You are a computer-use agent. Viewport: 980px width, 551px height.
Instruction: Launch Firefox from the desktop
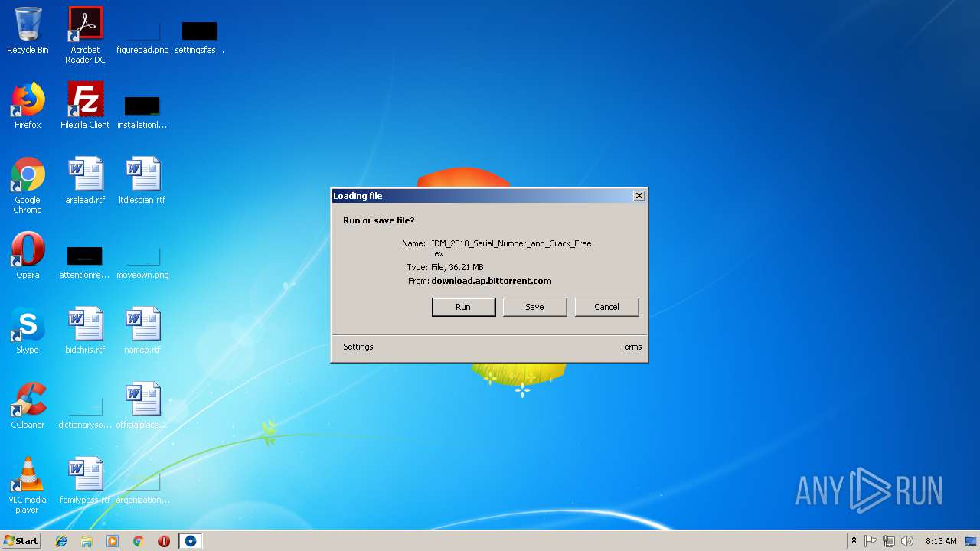[28, 106]
